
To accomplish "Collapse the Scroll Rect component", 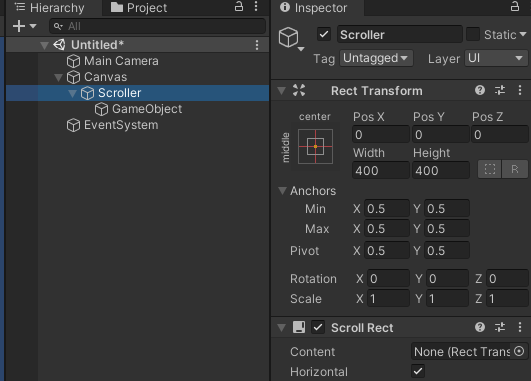I will click(281, 327).
